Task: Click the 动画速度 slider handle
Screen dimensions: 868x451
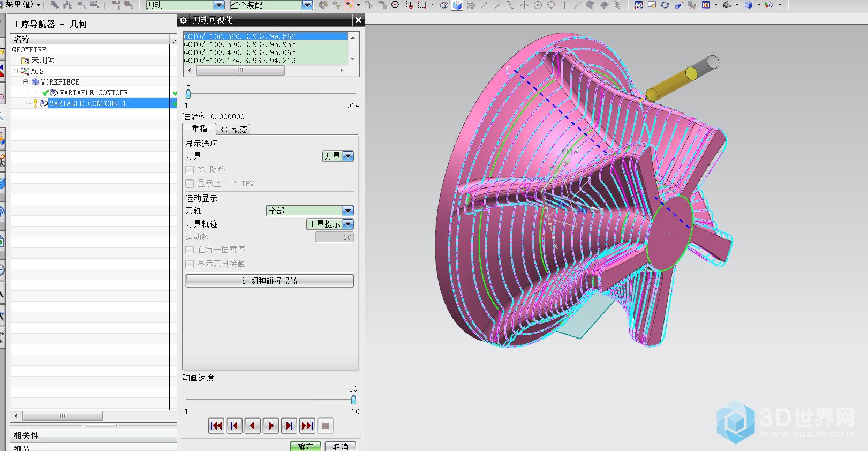Action: coord(353,400)
